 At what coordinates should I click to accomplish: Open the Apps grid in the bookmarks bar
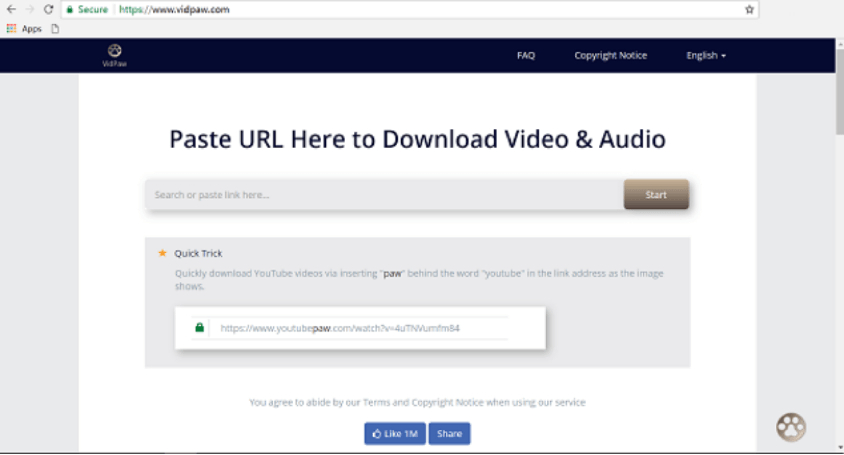(x=24, y=29)
